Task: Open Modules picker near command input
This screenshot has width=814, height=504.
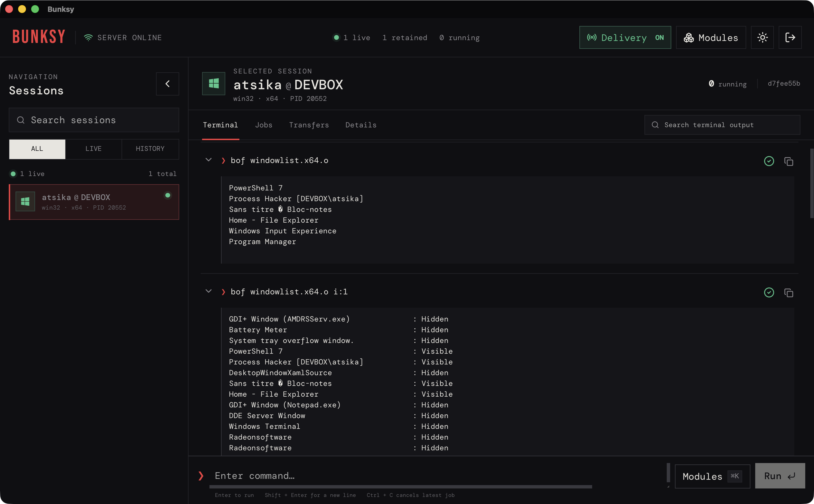Action: click(x=712, y=476)
